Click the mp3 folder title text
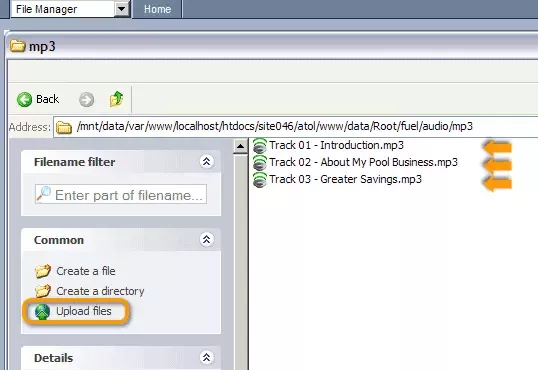 coord(42,46)
